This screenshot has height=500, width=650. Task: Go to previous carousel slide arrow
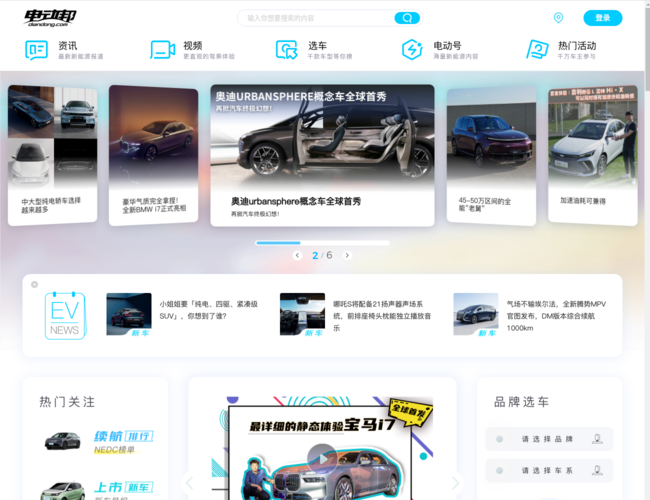pyautogui.click(x=297, y=256)
